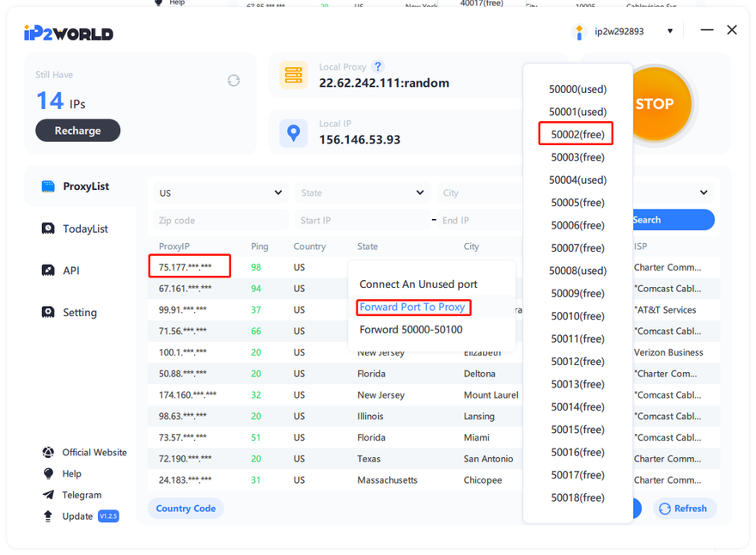This screenshot has height=555, width=756.
Task: Choose port 50002(free) from the list
Action: 577,134
